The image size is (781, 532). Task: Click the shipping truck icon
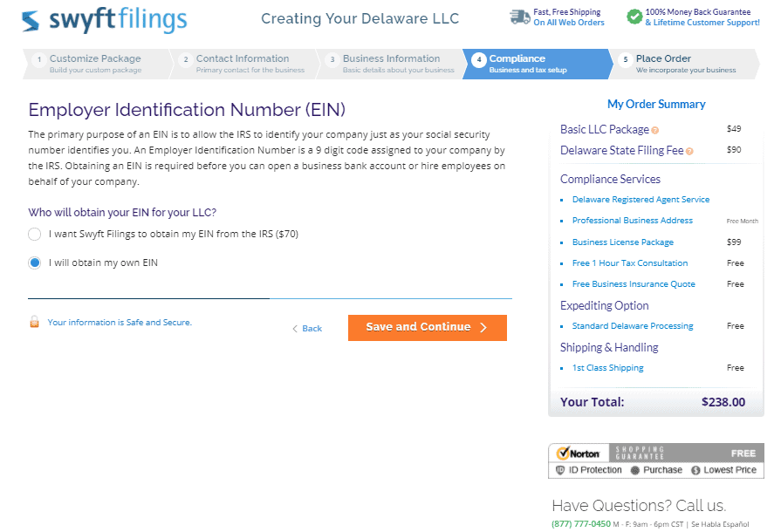click(x=519, y=17)
